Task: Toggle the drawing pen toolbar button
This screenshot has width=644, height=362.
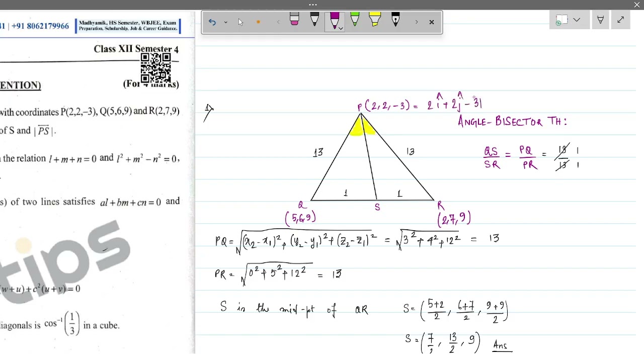Action: click(600, 20)
